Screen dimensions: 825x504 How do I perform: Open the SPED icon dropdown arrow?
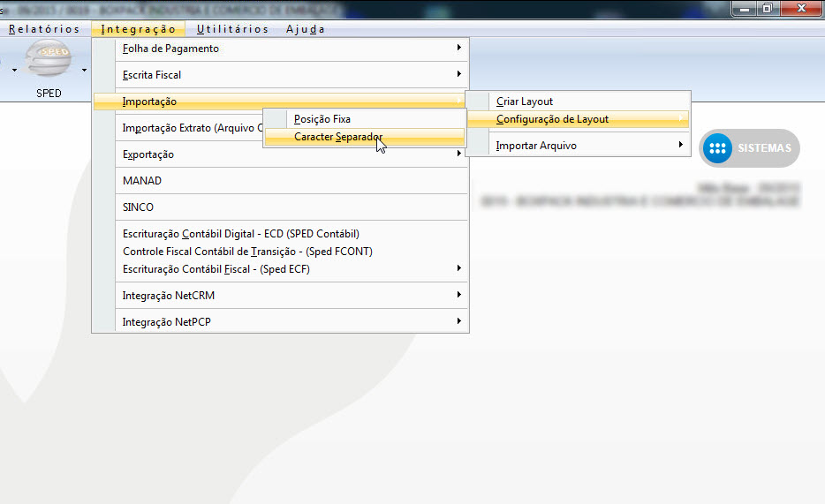[84, 69]
